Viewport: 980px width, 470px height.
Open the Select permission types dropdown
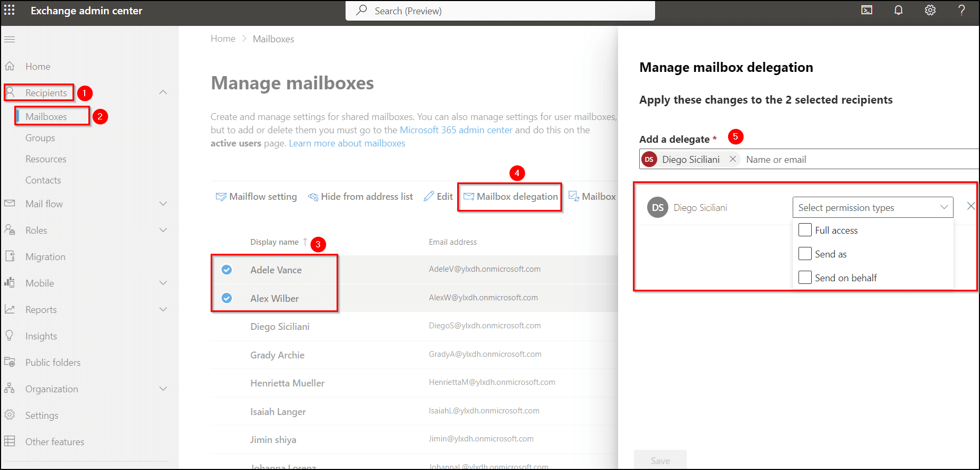pos(873,207)
